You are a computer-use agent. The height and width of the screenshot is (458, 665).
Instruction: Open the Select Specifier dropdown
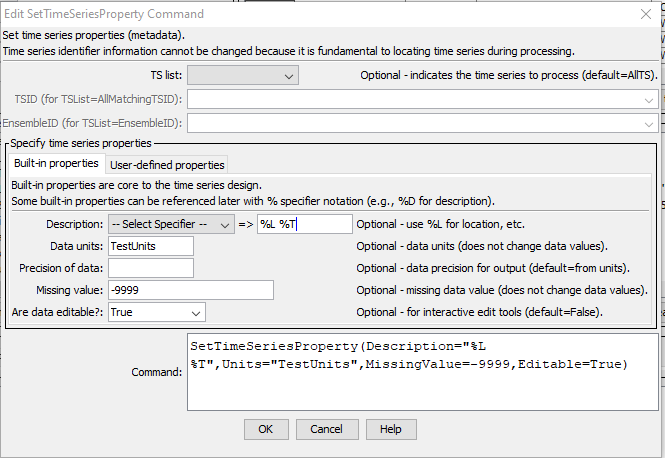(171, 224)
